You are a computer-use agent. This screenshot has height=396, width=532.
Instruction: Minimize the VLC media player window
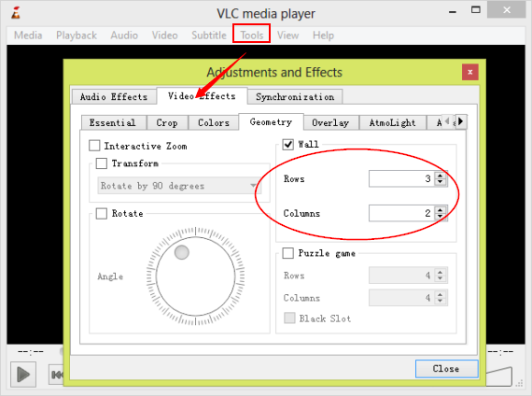point(453,11)
